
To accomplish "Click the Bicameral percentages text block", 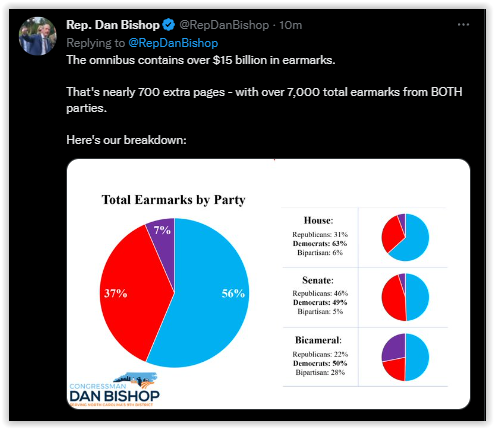I will (x=320, y=356).
